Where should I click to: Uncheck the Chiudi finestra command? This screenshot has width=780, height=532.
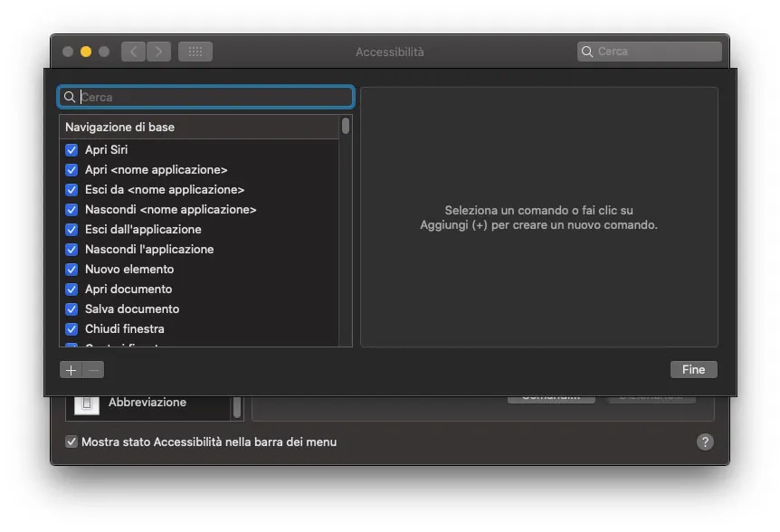pos(71,329)
